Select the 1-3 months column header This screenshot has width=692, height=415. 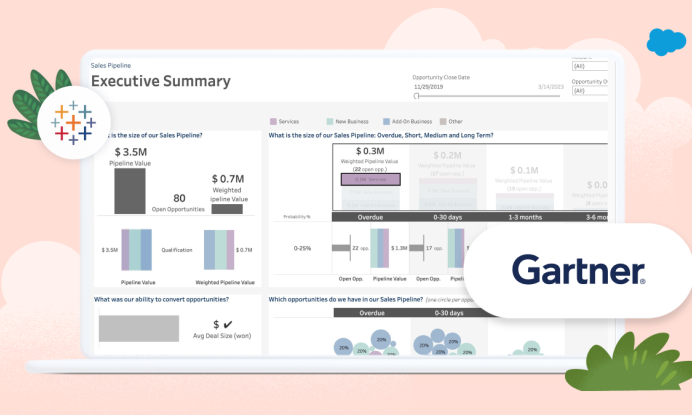pos(524,216)
